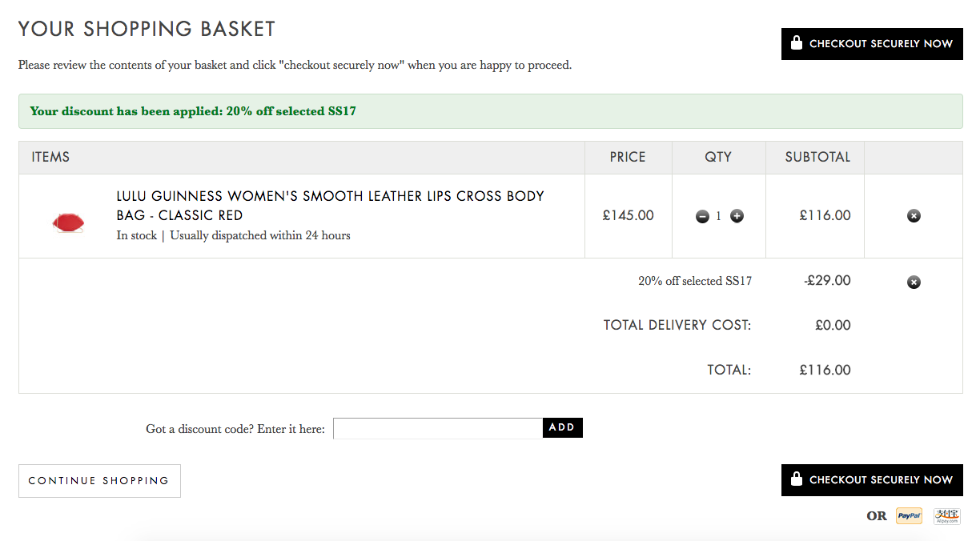Image resolution: width=980 pixels, height=541 pixels.
Task: Open Lulu Guinness Lips Cross Body Bag link
Action: click(x=330, y=206)
